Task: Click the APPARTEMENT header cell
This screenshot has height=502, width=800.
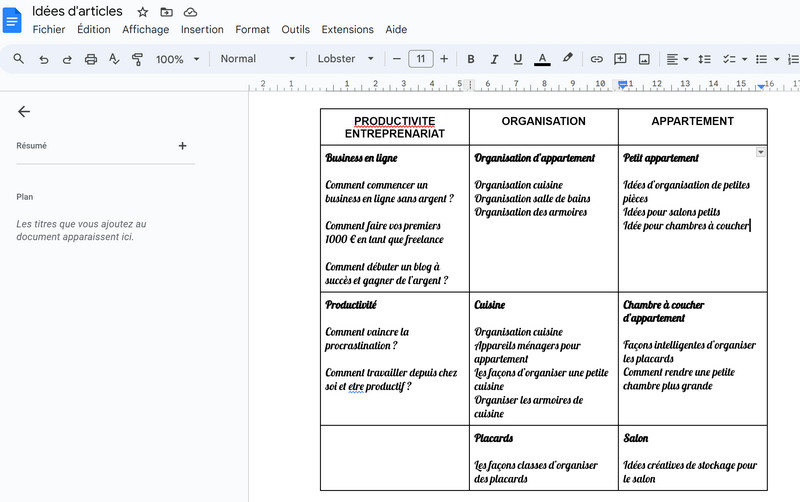Action: click(x=693, y=127)
